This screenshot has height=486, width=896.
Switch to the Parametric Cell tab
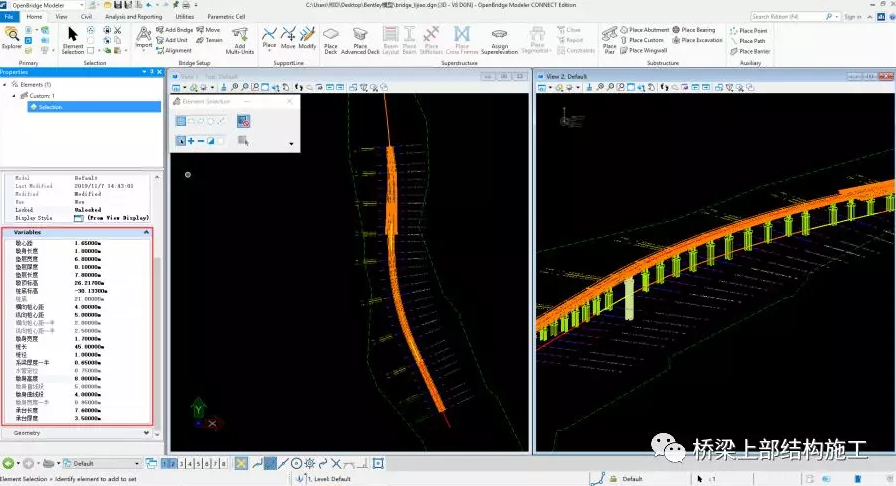[226, 17]
